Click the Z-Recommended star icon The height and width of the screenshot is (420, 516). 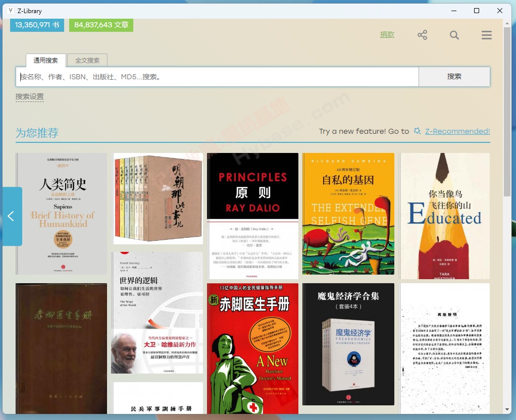point(417,131)
